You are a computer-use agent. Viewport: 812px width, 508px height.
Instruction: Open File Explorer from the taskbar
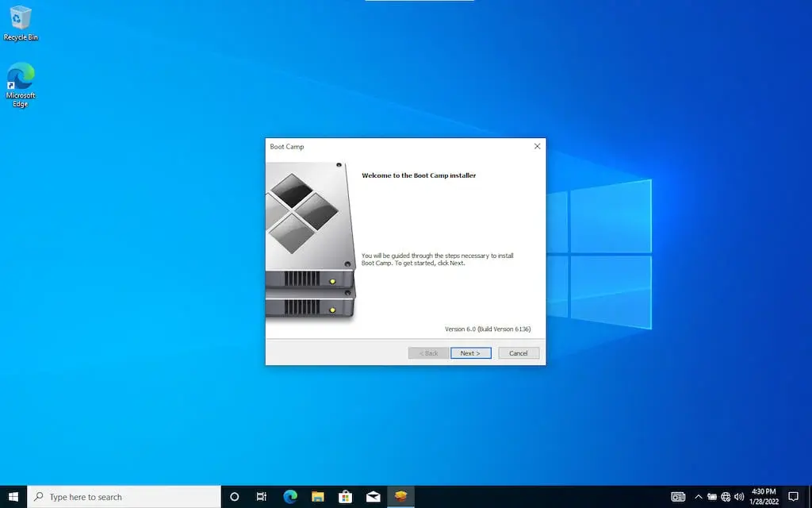point(317,497)
